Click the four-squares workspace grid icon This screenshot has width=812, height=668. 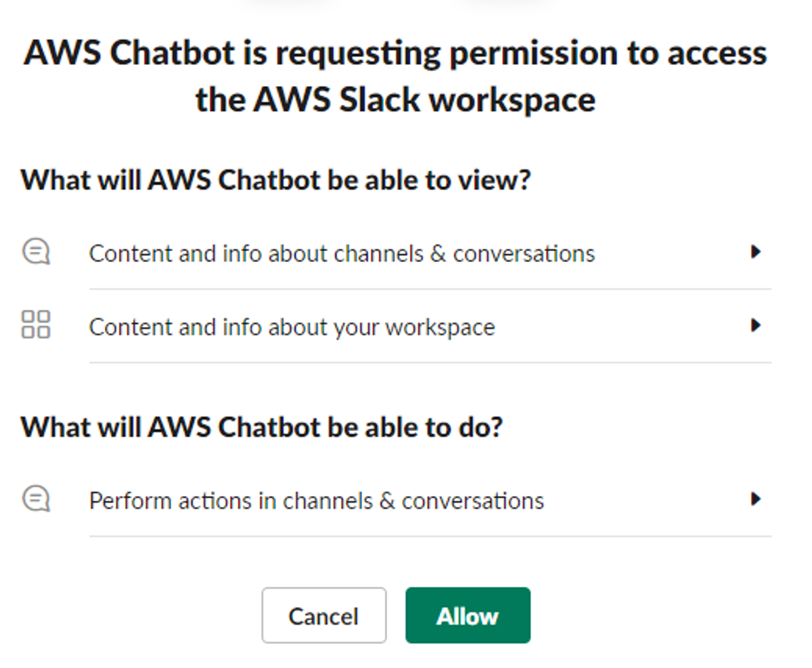click(x=36, y=324)
